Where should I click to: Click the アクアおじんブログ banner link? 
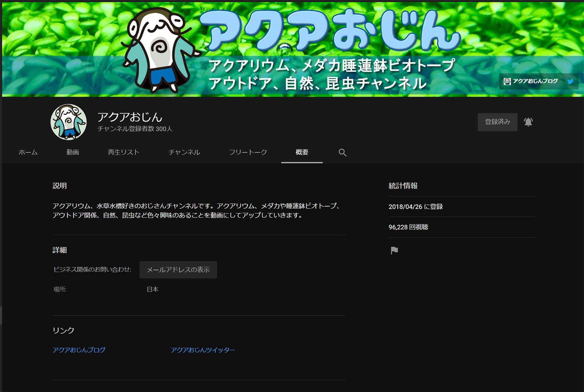coord(531,81)
